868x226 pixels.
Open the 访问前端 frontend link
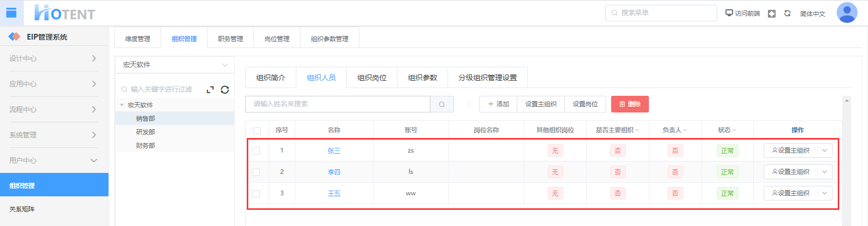tap(742, 14)
